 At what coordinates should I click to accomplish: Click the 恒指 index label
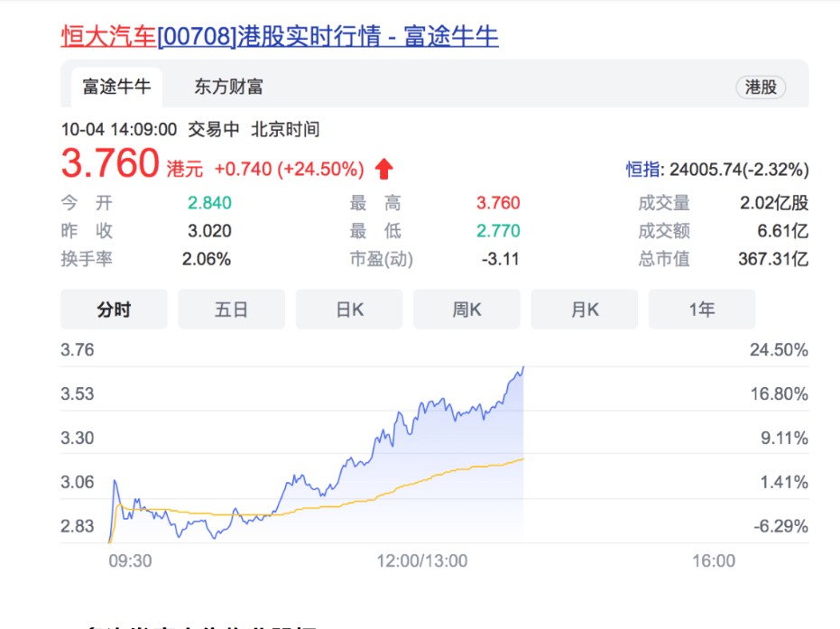click(643, 170)
